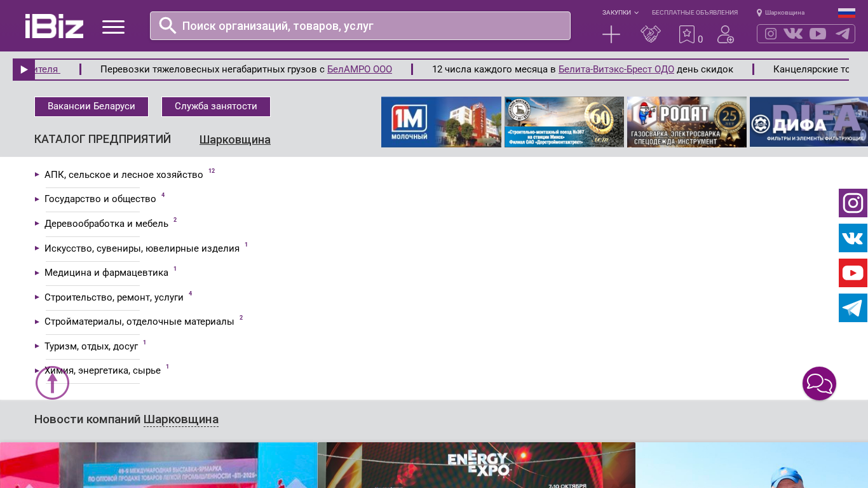Open the chat support bubble
The height and width of the screenshot is (488, 868).
[x=819, y=384]
